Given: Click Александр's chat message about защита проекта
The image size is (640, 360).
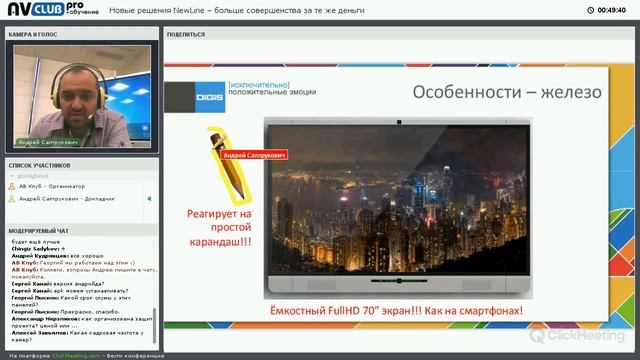Looking at the screenshot, I should (x=82, y=322).
